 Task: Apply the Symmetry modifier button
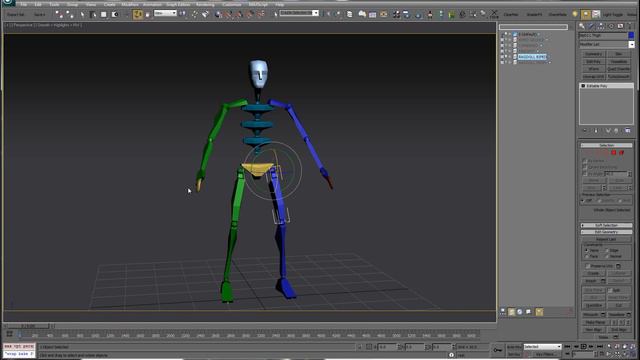[x=593, y=54]
